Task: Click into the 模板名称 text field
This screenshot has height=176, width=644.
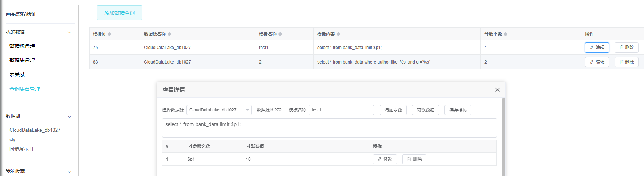Action: click(341, 110)
